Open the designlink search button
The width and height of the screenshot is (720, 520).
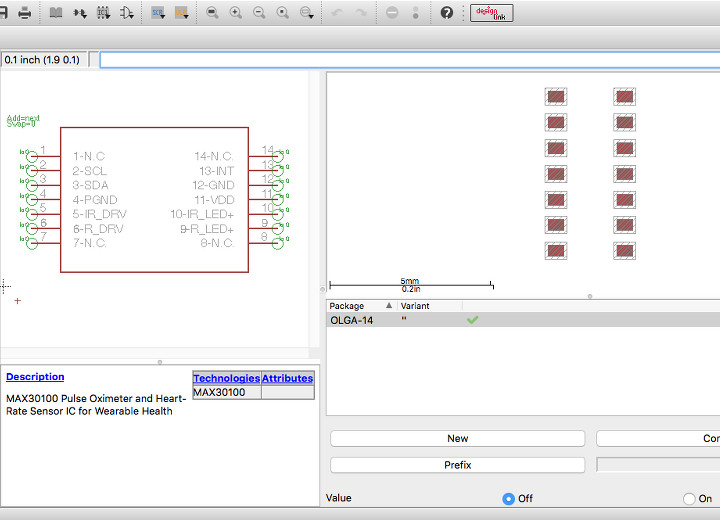click(491, 13)
